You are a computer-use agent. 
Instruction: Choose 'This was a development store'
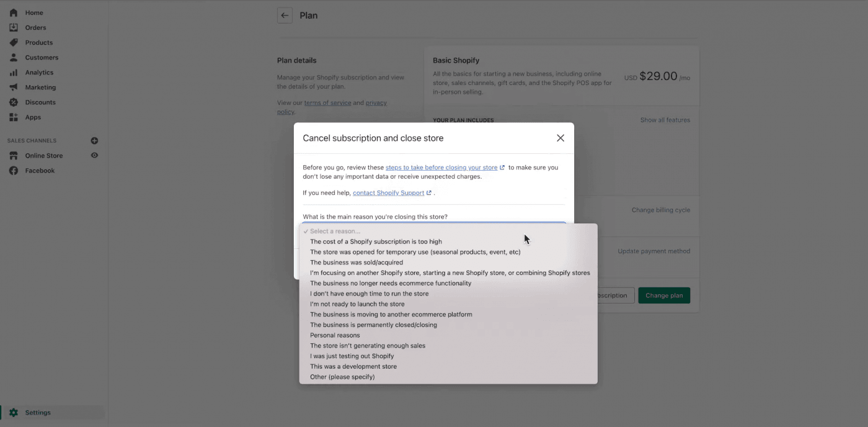pyautogui.click(x=448, y=366)
